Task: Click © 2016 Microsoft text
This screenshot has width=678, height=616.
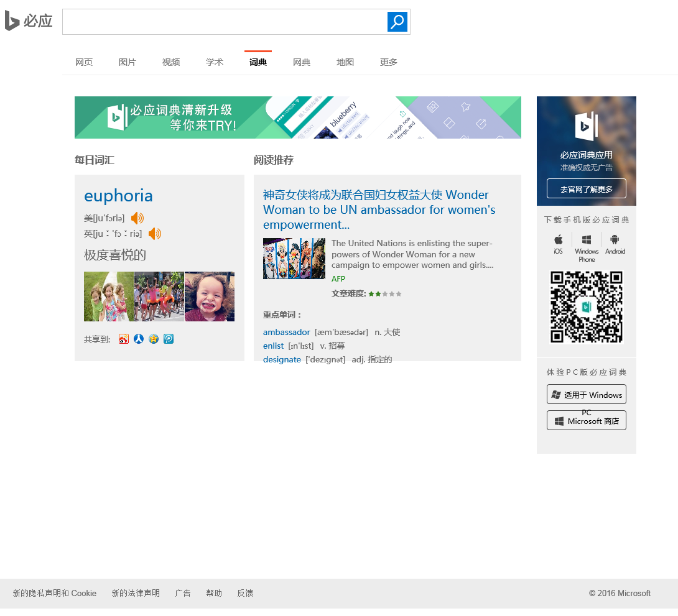Action: pyautogui.click(x=620, y=593)
